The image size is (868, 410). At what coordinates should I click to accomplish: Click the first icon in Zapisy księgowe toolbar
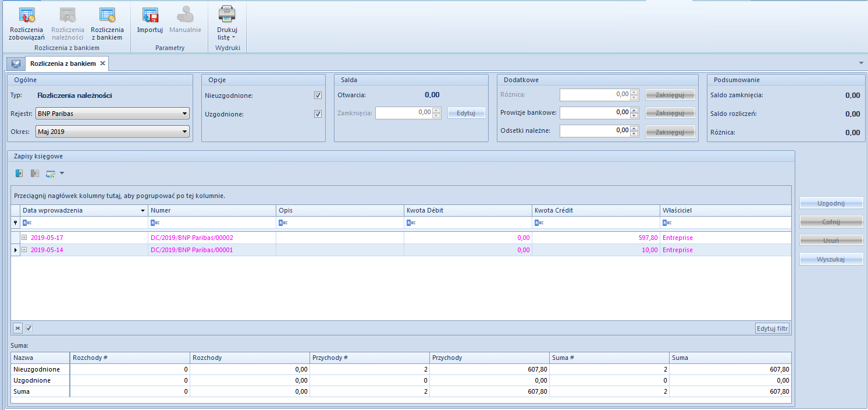pos(19,173)
